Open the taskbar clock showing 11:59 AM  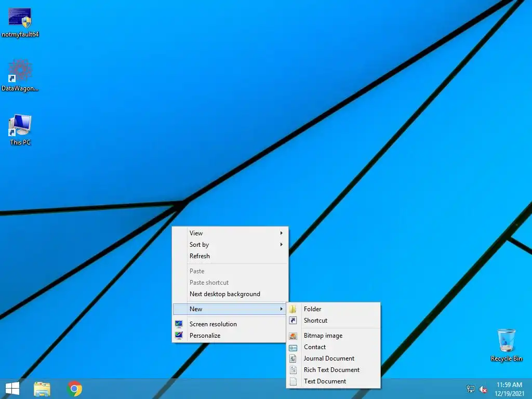point(509,385)
